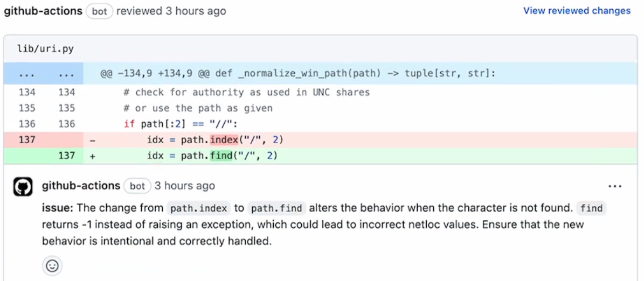Image resolution: width=644 pixels, height=281 pixels.
Task: Expand hidden lines via left ellipsis cell
Action: coord(27,74)
